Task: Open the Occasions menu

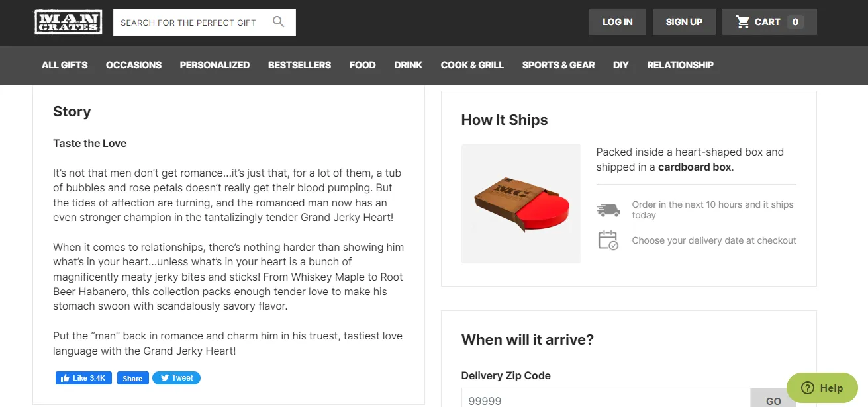Action: [134, 65]
